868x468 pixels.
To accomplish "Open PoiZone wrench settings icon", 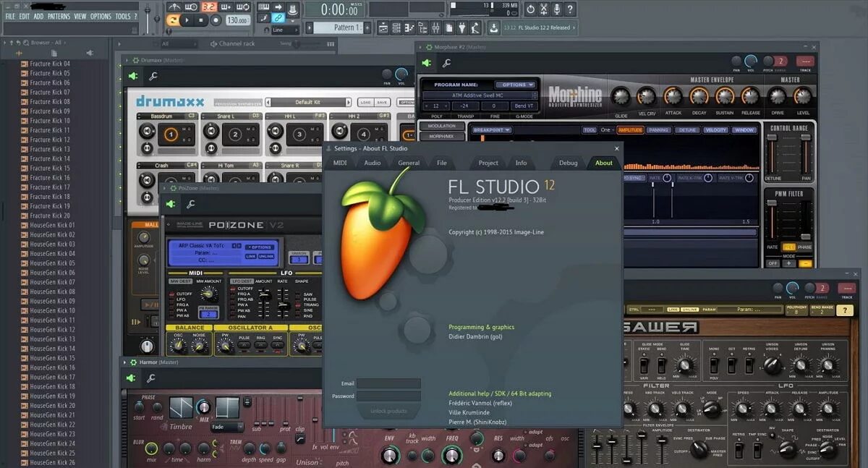I will pos(192,204).
